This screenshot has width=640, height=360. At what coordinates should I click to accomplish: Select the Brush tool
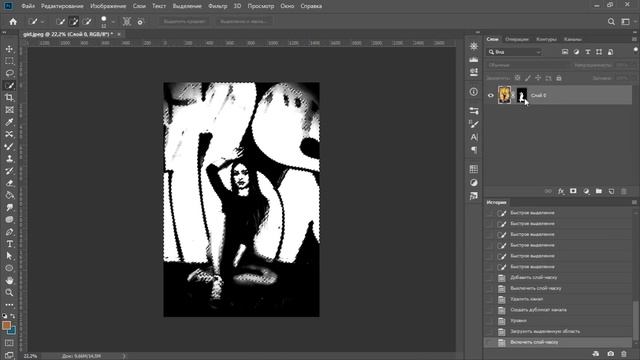coord(9,147)
